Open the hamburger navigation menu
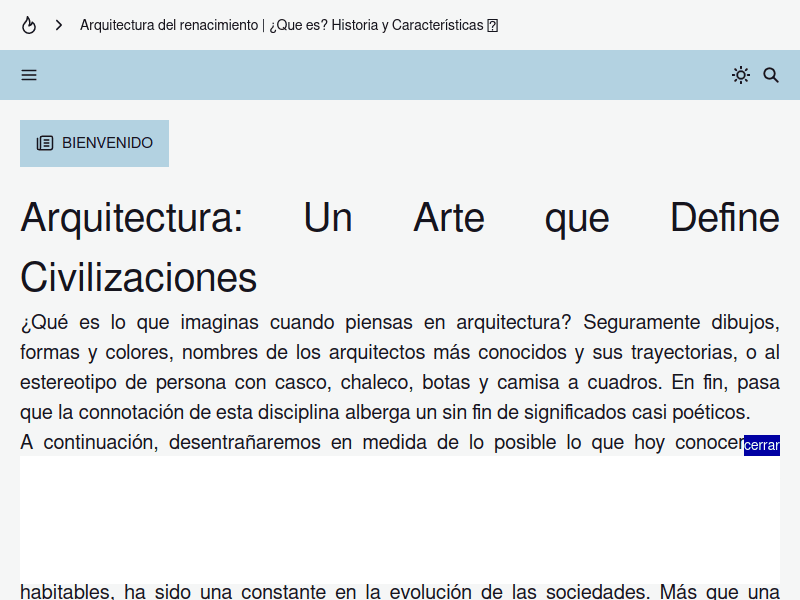Image resolution: width=800 pixels, height=600 pixels. [29, 75]
